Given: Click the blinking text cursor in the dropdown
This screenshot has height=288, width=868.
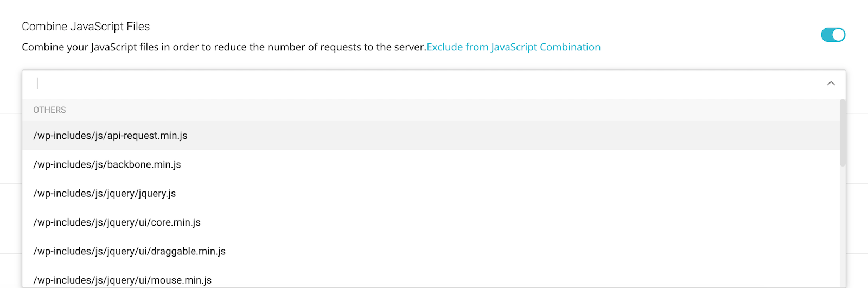Looking at the screenshot, I should [x=37, y=84].
